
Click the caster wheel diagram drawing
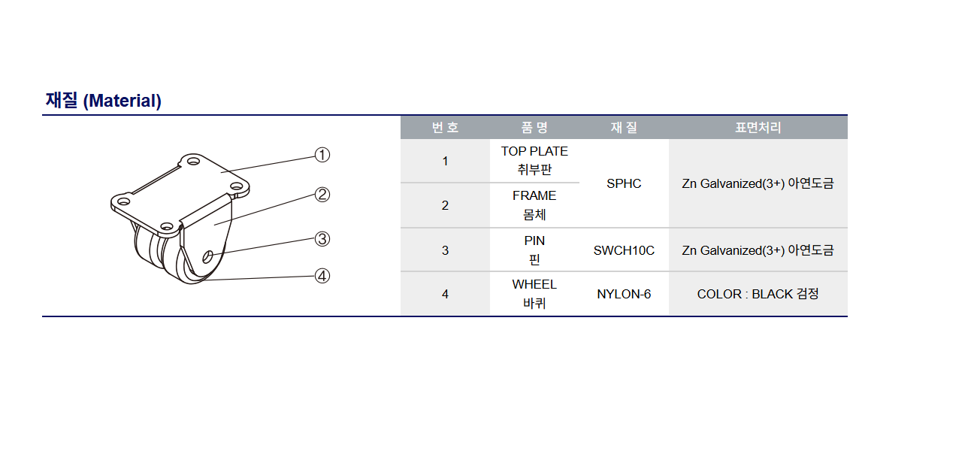[180, 219]
